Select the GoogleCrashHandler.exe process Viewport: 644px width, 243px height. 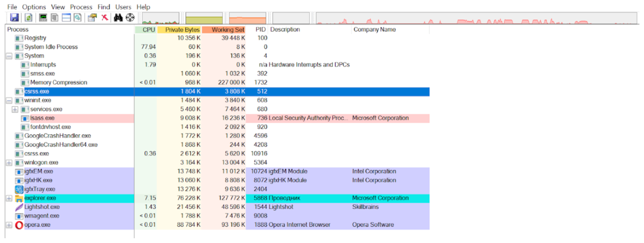click(x=217, y=136)
